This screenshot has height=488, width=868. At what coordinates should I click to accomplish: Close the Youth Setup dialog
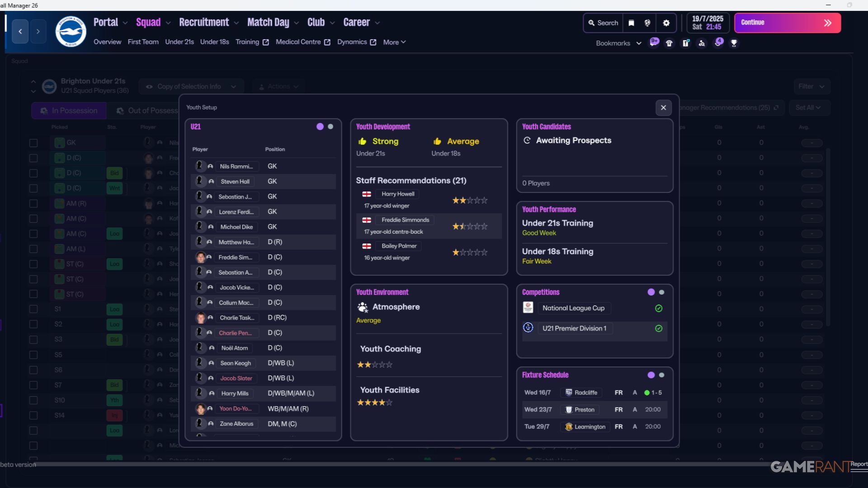click(x=663, y=108)
